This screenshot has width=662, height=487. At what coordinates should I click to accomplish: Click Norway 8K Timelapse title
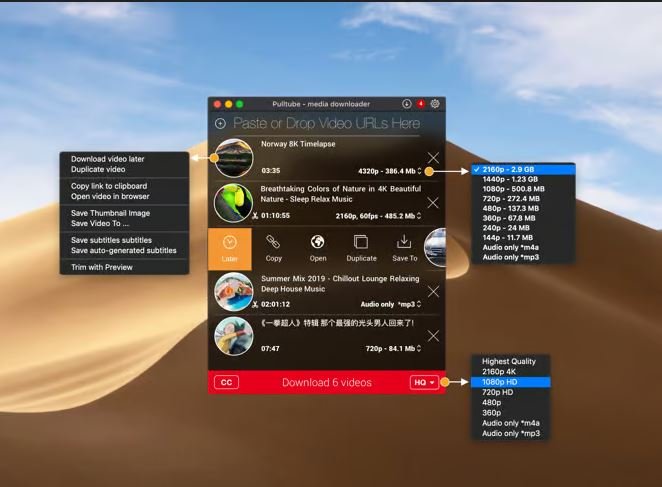pyautogui.click(x=298, y=144)
